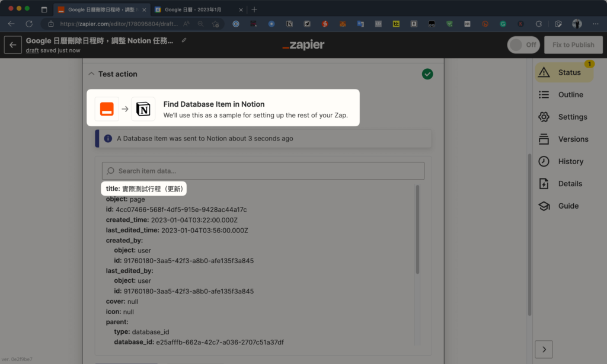
Task: Add page to favorites star icon
Action: point(216,24)
